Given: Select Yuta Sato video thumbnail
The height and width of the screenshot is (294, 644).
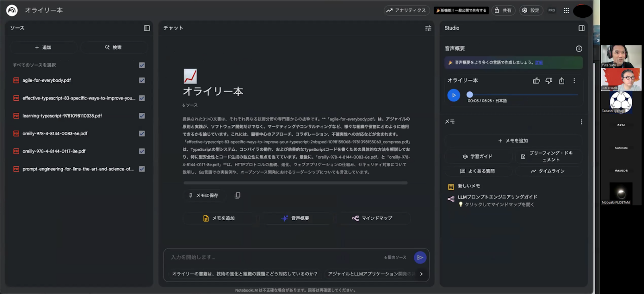Looking at the screenshot, I should point(621,56).
